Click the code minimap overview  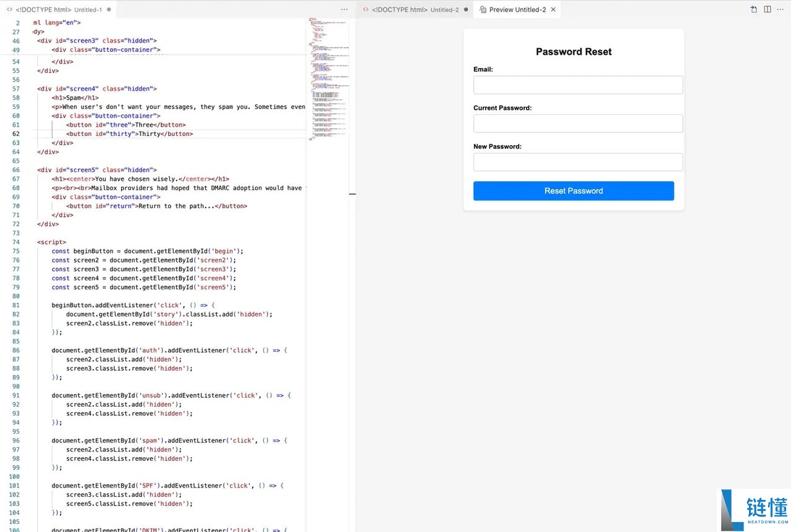coord(327,74)
